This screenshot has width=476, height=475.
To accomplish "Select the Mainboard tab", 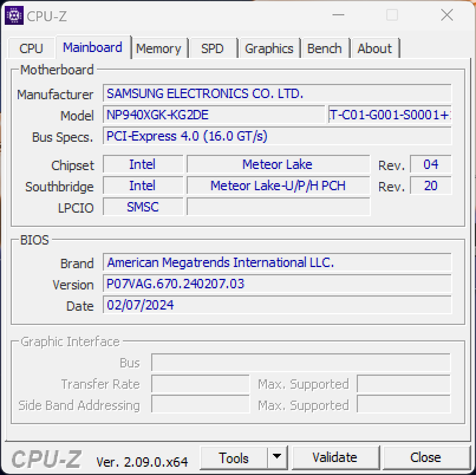I will pyautogui.click(x=93, y=47).
